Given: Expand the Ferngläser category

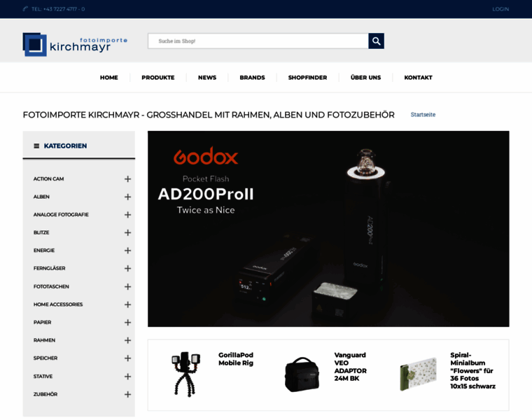Looking at the screenshot, I should [x=127, y=268].
